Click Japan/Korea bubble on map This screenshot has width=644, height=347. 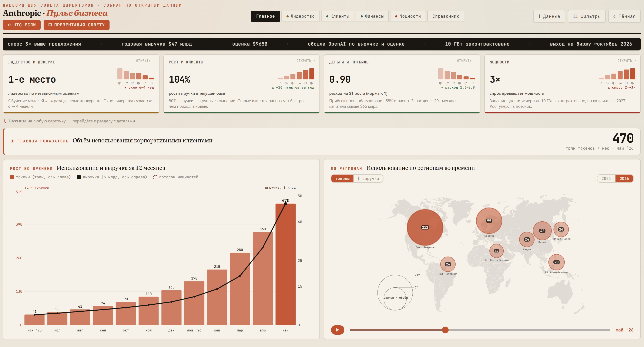(x=561, y=229)
